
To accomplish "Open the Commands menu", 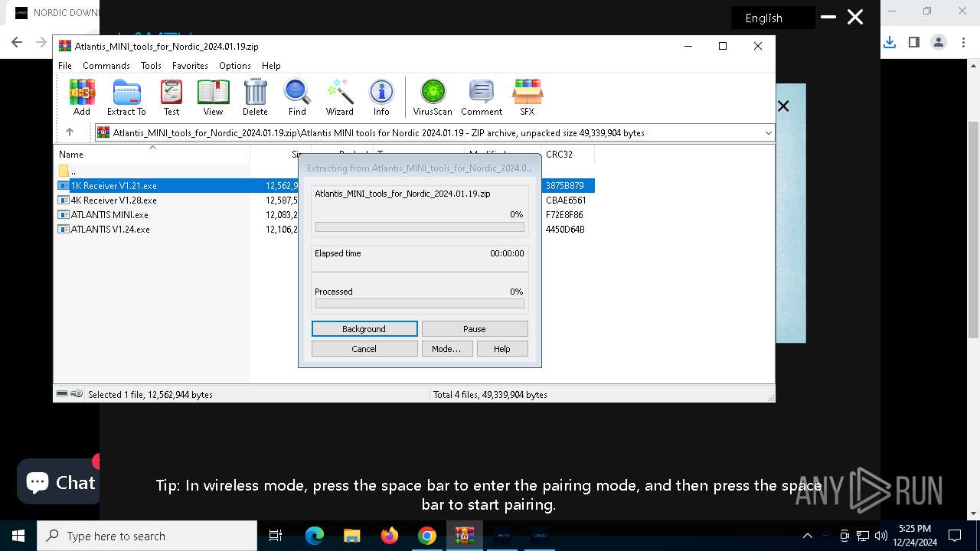I will click(x=106, y=66).
